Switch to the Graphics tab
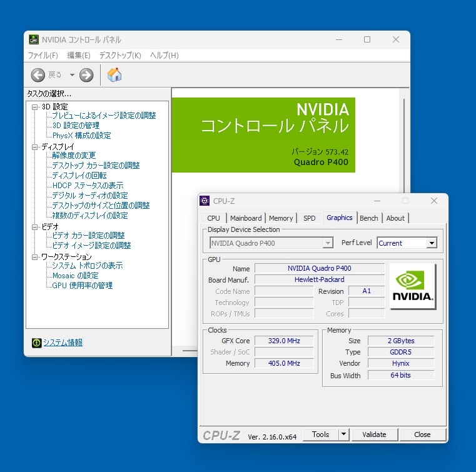 340,218
